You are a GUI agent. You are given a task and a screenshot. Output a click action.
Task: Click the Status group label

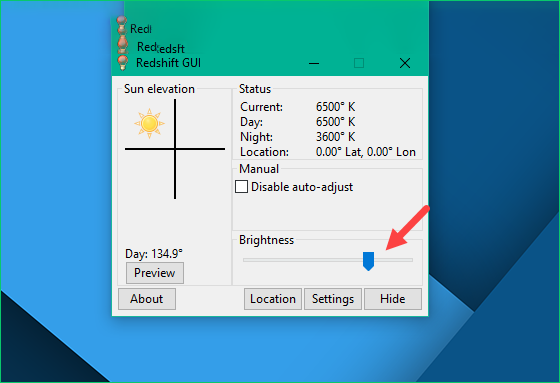(255, 89)
